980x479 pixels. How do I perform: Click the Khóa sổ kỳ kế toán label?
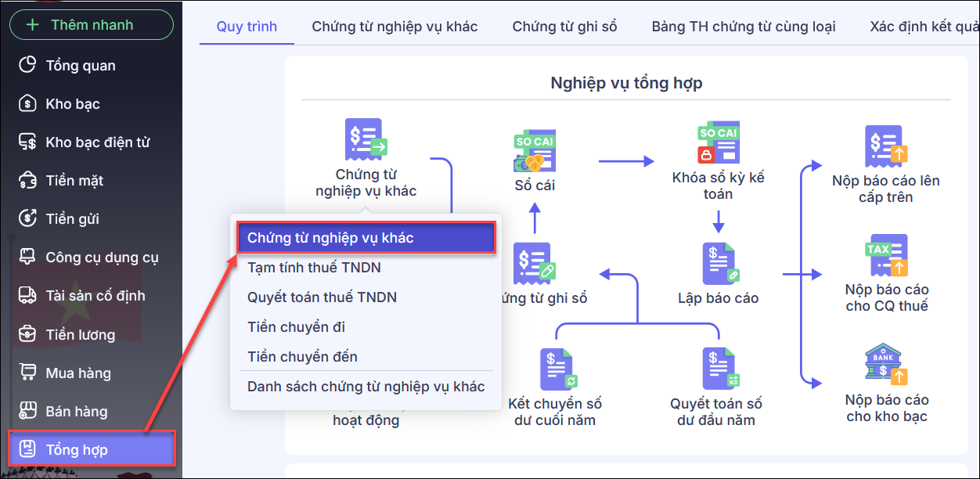[718, 185]
